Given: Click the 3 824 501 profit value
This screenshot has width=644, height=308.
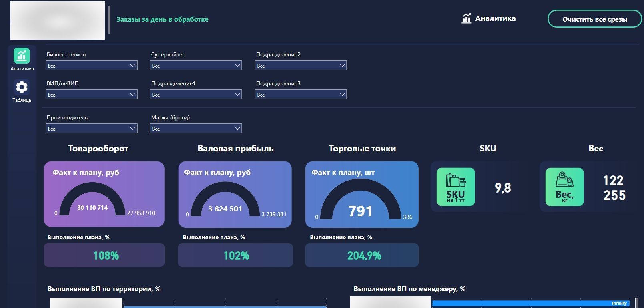Looking at the screenshot, I should [225, 209].
